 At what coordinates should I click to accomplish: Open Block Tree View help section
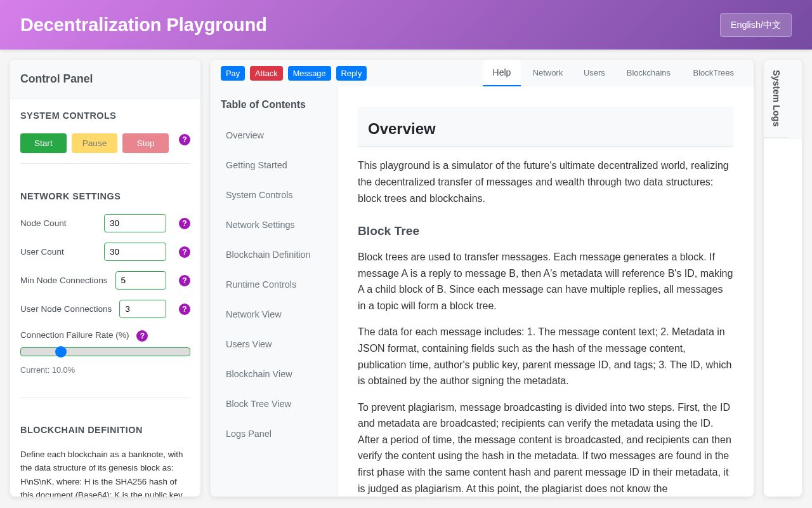click(x=273, y=404)
